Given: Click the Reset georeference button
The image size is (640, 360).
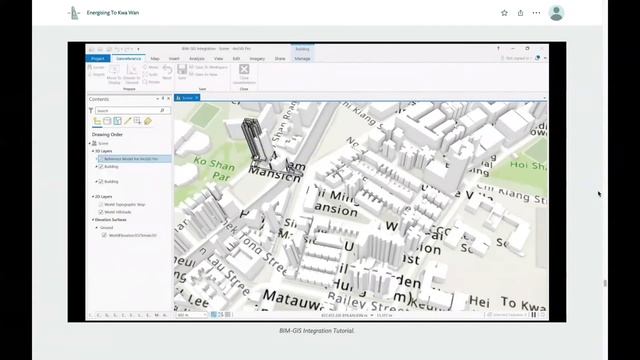Looking at the screenshot, I should 167,72.
